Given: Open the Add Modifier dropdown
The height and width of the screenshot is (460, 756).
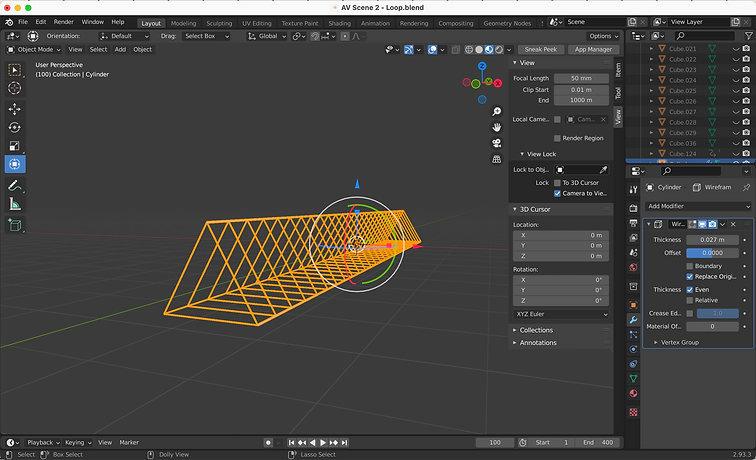Looking at the screenshot, I should pos(698,206).
